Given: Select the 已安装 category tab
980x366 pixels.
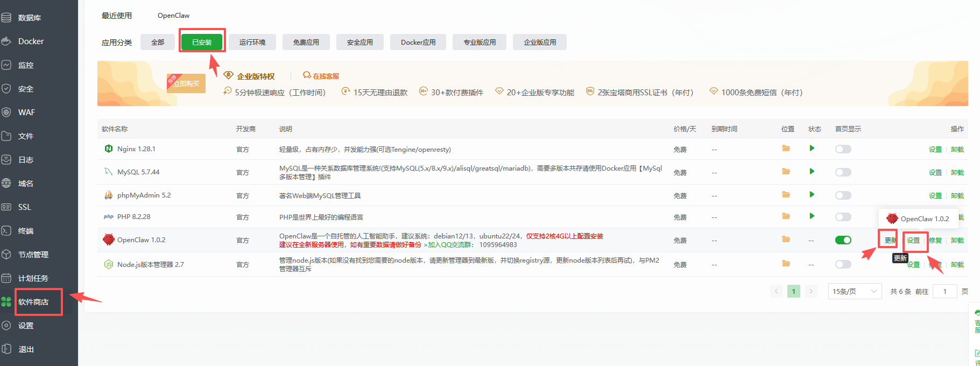Looking at the screenshot, I should point(202,42).
